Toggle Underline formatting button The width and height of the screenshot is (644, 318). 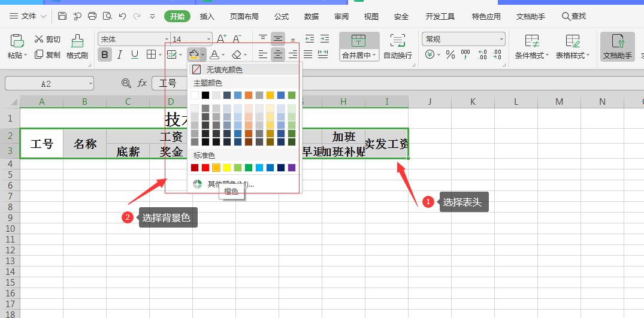[135, 54]
